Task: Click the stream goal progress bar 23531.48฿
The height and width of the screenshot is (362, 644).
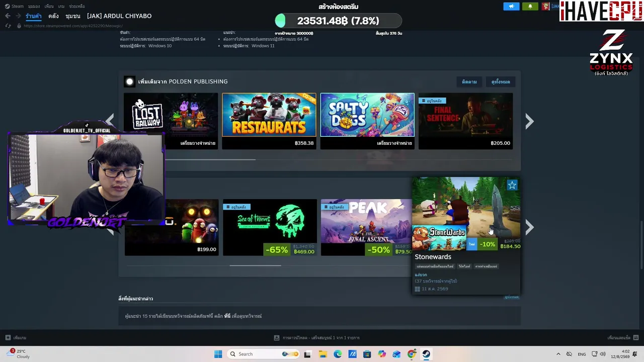Action: tap(338, 21)
